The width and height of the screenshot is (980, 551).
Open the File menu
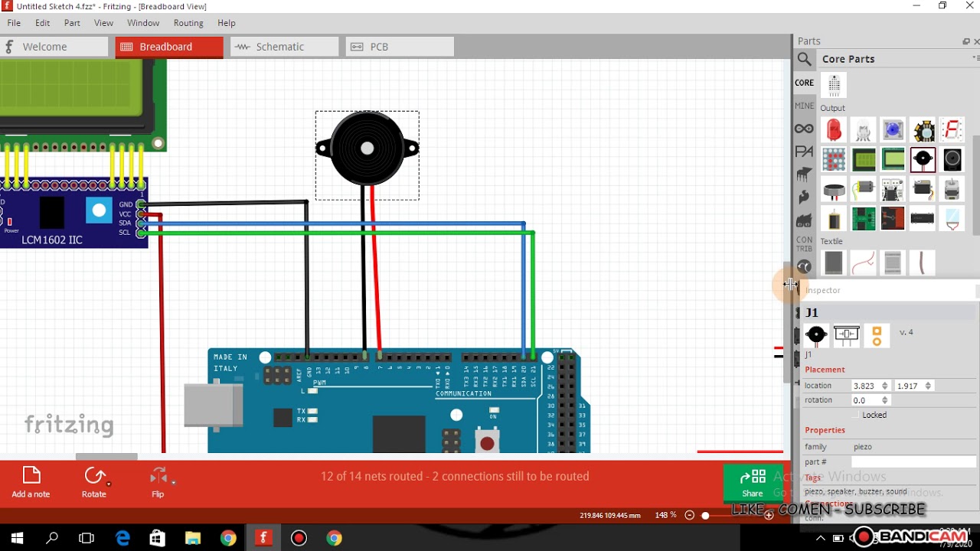pos(14,23)
